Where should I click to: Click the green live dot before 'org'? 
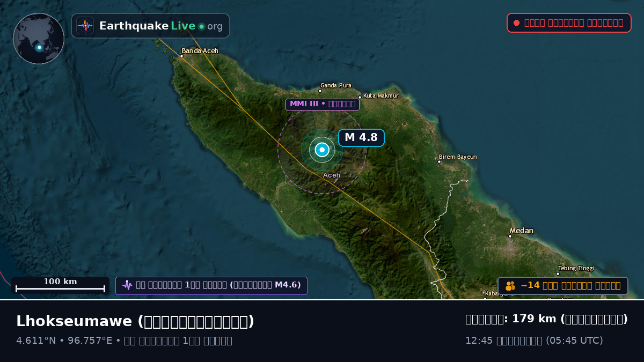click(201, 26)
